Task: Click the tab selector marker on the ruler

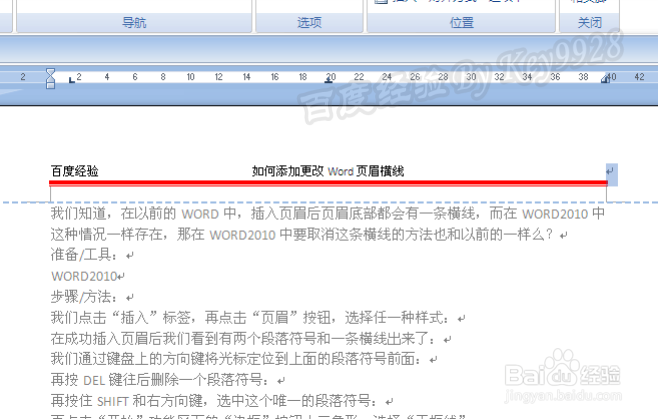Action: pyautogui.click(x=72, y=80)
